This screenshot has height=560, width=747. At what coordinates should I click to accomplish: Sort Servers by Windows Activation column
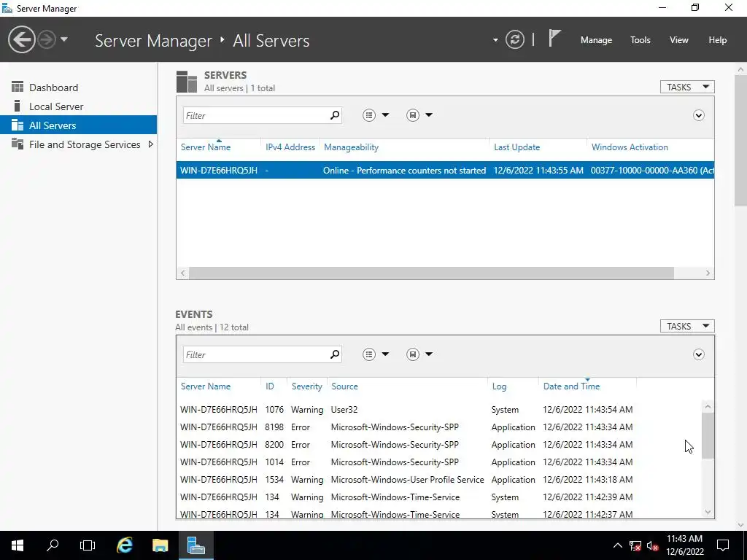(630, 147)
